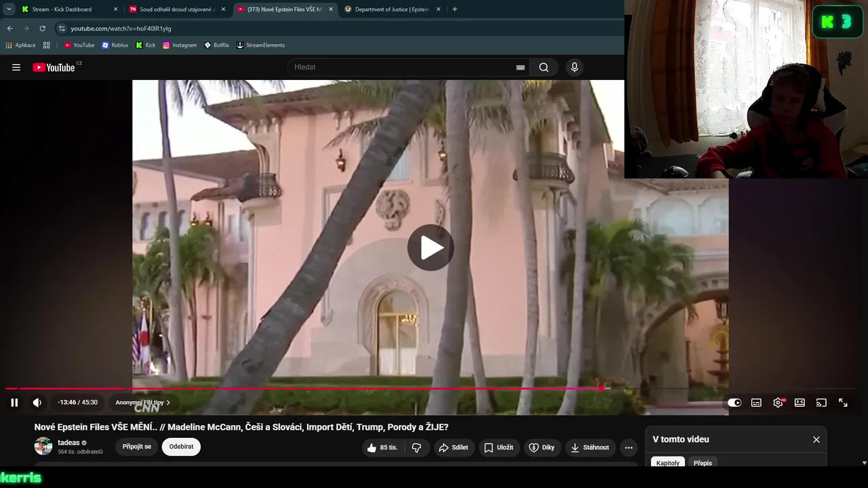Open the tab groups grid icon in the bookmarks bar
Screen dimensions: 868x488
pyautogui.click(x=47, y=45)
